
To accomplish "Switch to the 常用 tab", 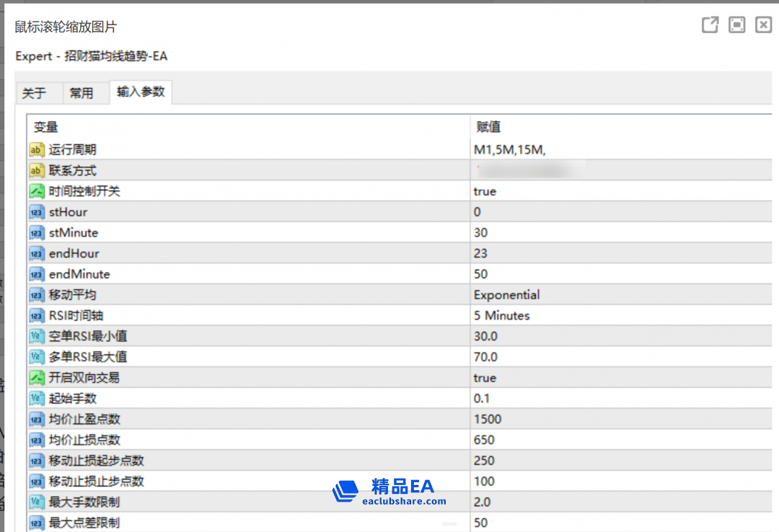I will click(x=82, y=93).
